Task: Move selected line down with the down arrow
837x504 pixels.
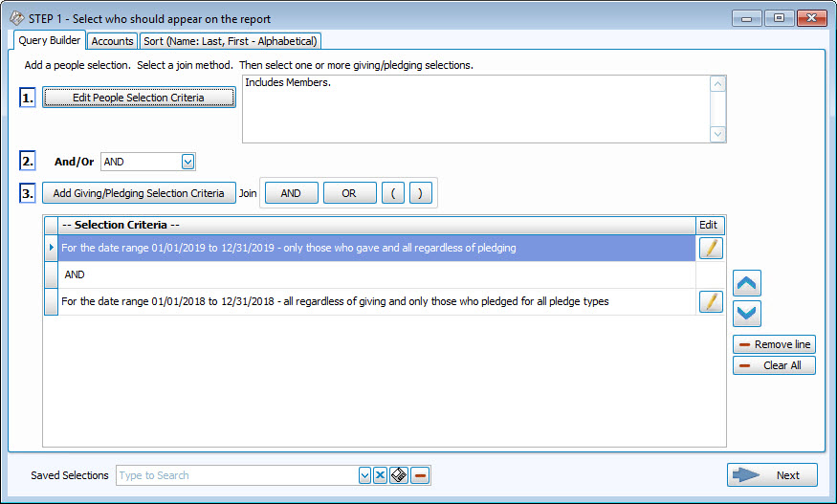Action: click(x=747, y=313)
